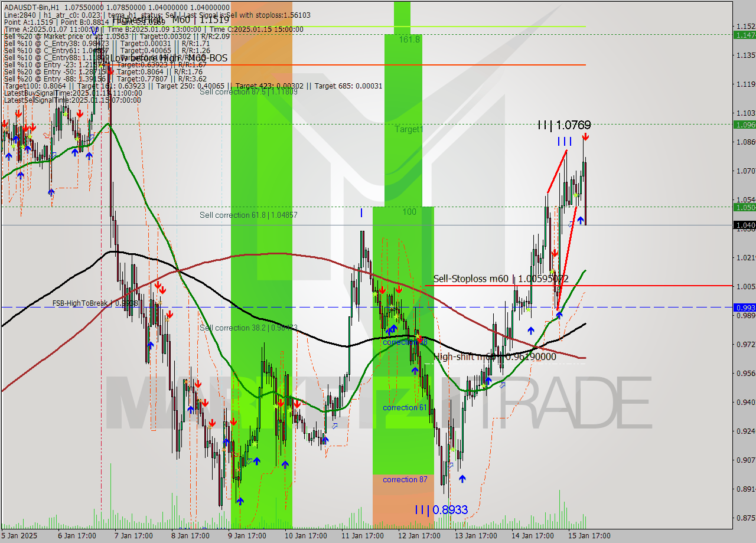
Task: Click the 'HighestHigh M60 | 1.1519' label
Action: [x=170, y=20]
